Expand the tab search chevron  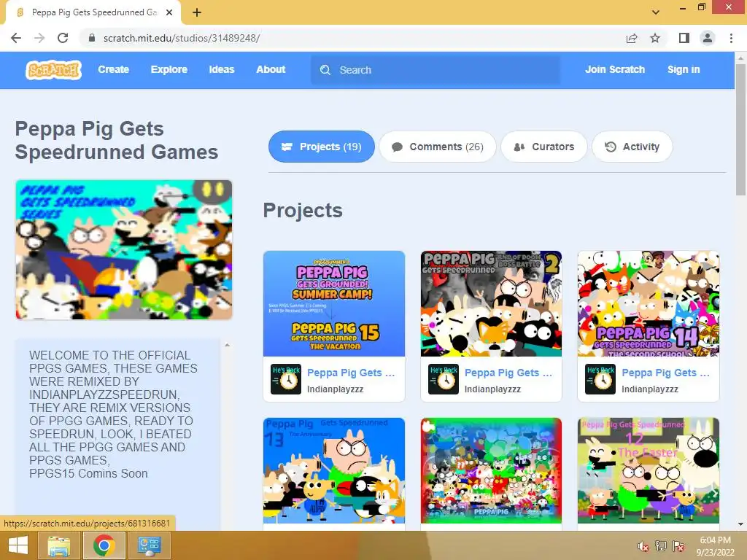[x=656, y=12]
